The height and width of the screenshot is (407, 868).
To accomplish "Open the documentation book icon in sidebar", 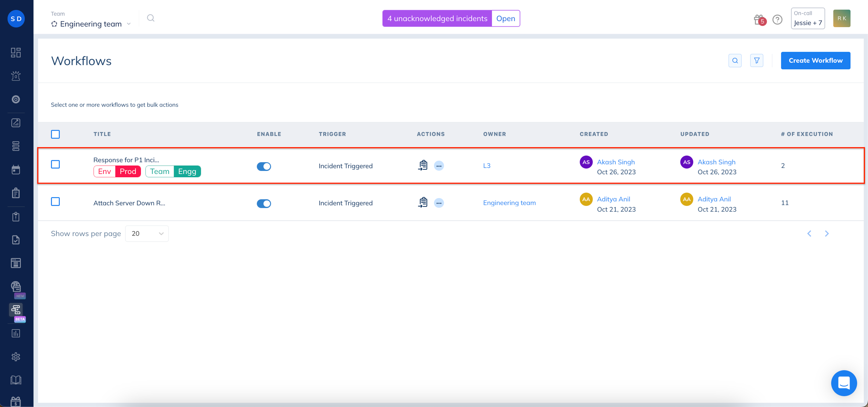I will pos(16,380).
